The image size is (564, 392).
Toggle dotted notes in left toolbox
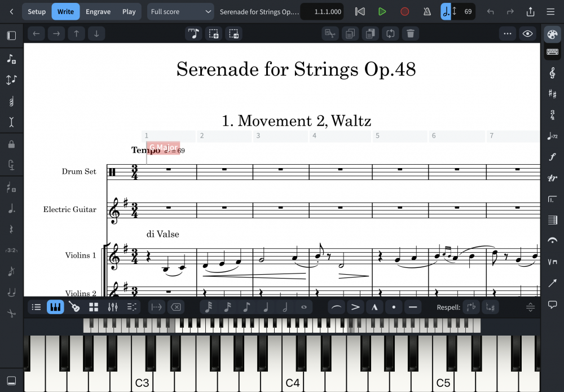point(11,208)
